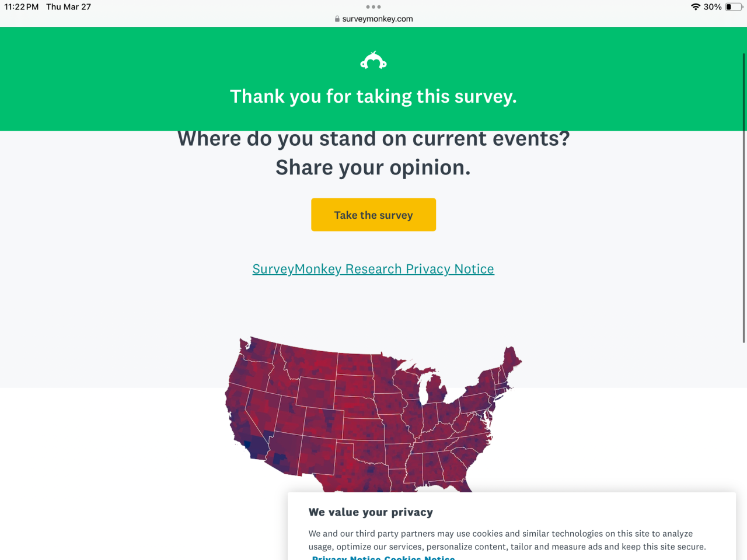747x560 pixels.
Task: Tap the Wi-Fi status icon
Action: [x=695, y=7]
